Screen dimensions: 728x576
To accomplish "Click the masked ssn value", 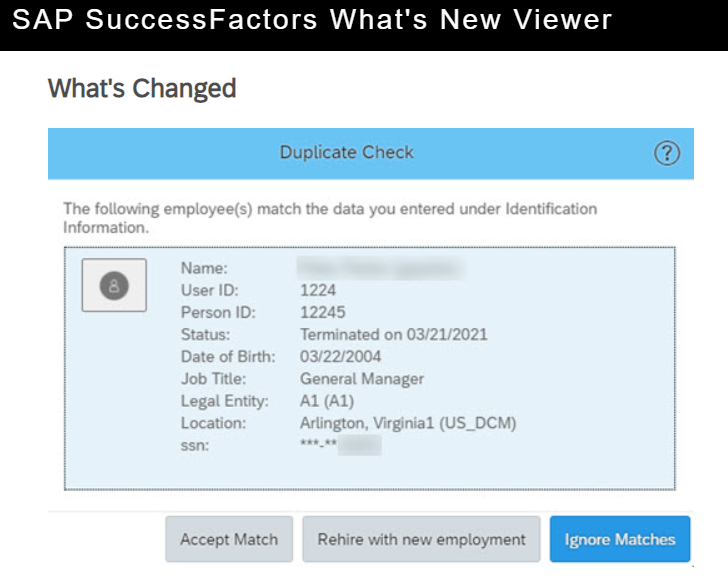I will pos(340,445).
